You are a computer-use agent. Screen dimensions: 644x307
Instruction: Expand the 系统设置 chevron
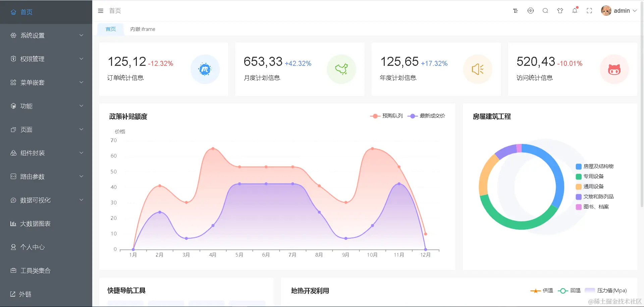(81, 35)
